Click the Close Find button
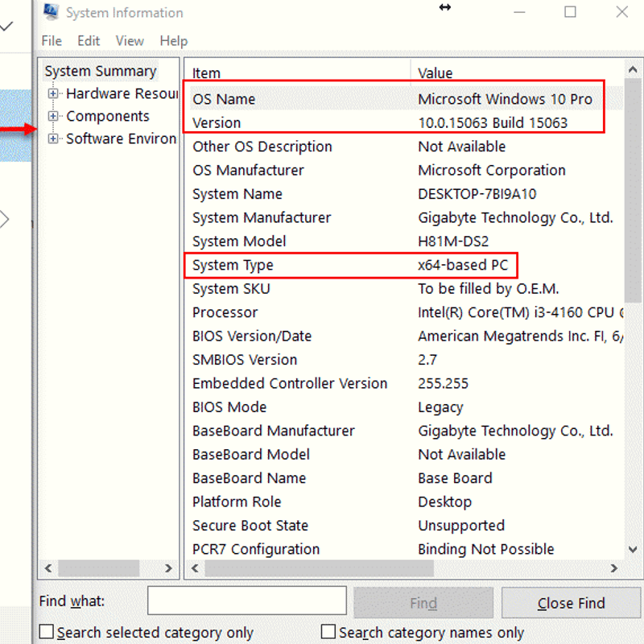The width and height of the screenshot is (644, 644). pyautogui.click(x=571, y=602)
